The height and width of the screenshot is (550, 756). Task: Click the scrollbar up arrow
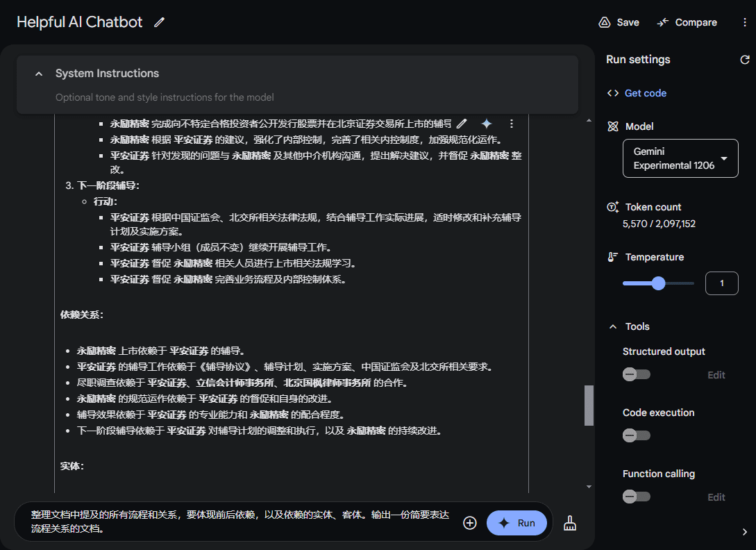pyautogui.click(x=589, y=121)
